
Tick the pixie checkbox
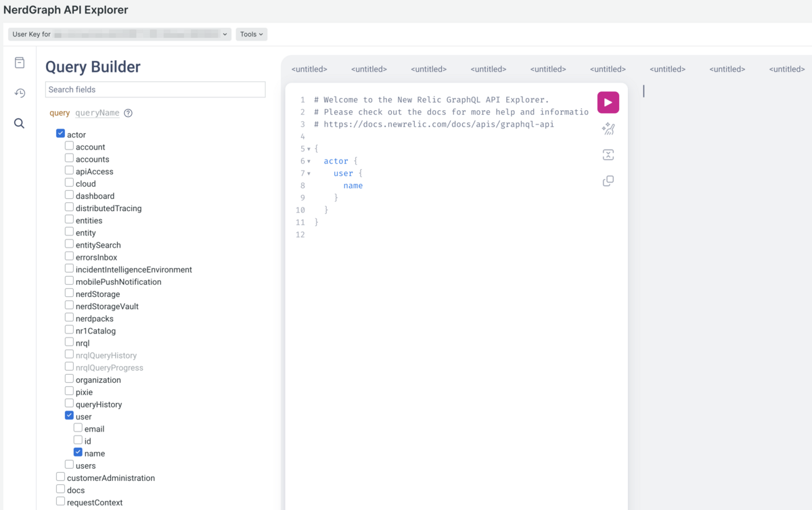[69, 391]
